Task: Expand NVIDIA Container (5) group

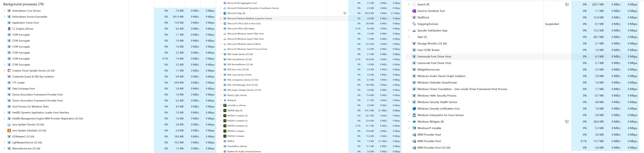Action: [x=221, y=116]
